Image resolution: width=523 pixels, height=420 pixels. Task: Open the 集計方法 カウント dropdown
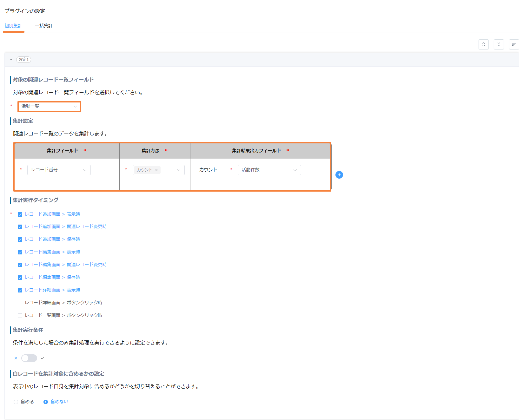pos(158,170)
